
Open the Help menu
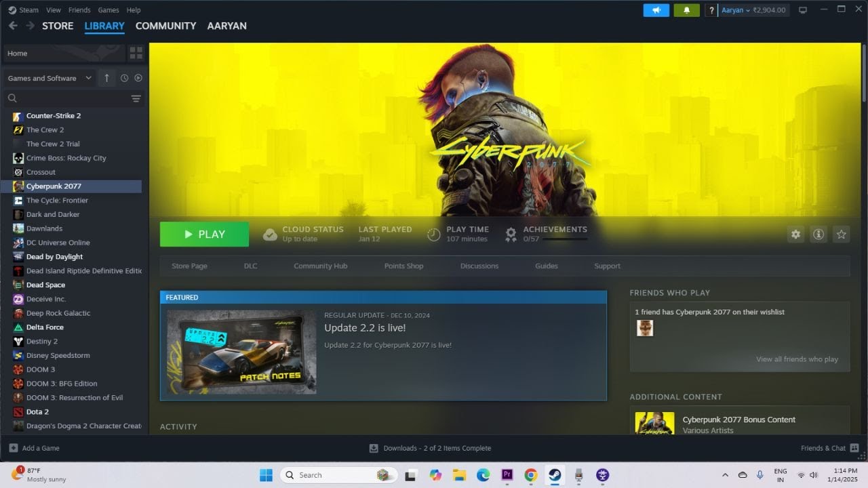click(x=134, y=10)
